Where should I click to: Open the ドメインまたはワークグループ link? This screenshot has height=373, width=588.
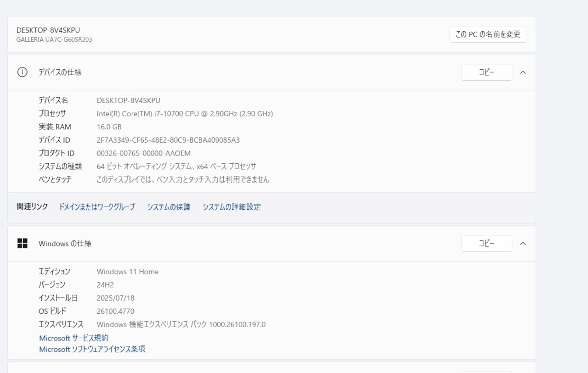97,207
